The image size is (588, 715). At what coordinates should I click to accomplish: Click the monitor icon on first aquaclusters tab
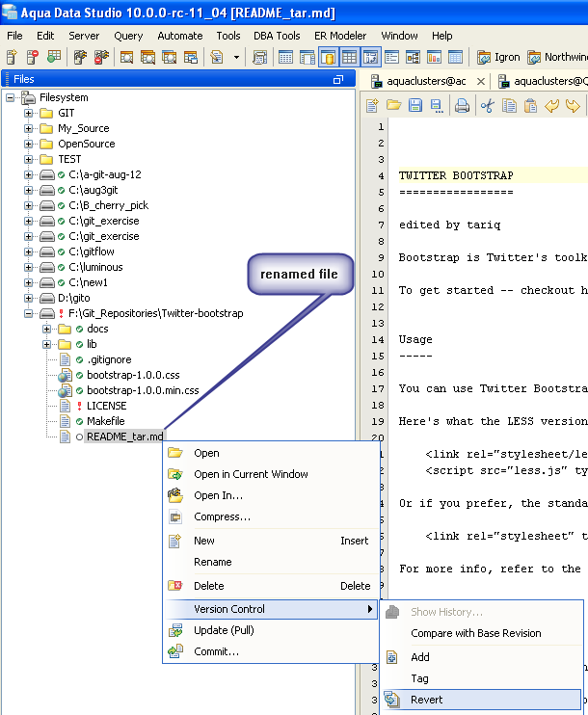coord(376,82)
